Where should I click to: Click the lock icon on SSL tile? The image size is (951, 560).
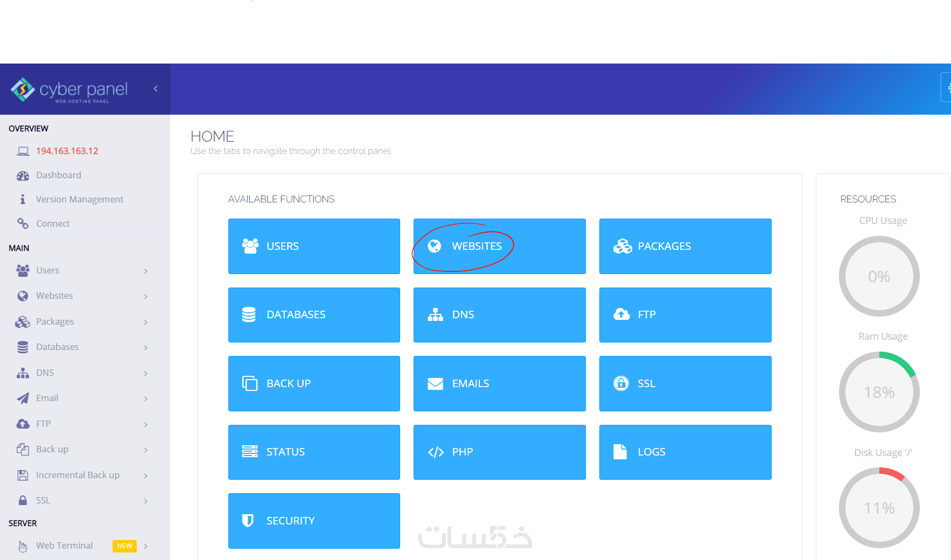click(621, 383)
